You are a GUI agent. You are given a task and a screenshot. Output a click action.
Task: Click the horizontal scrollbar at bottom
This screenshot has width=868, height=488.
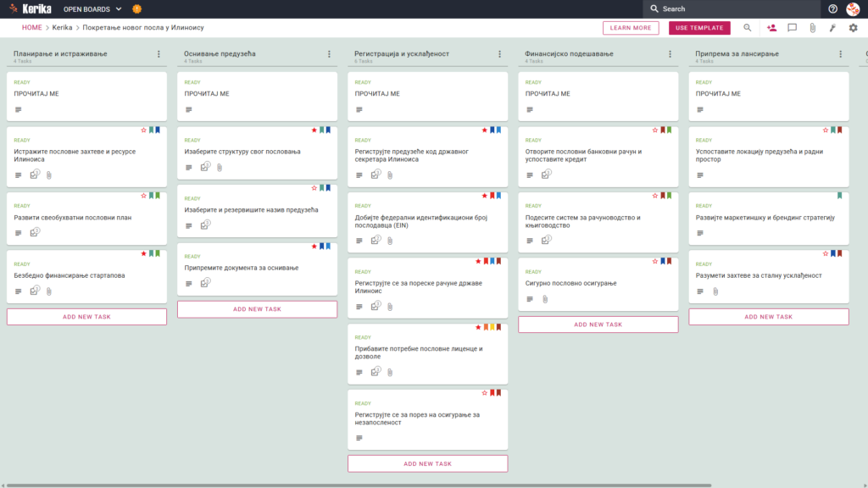click(x=359, y=485)
